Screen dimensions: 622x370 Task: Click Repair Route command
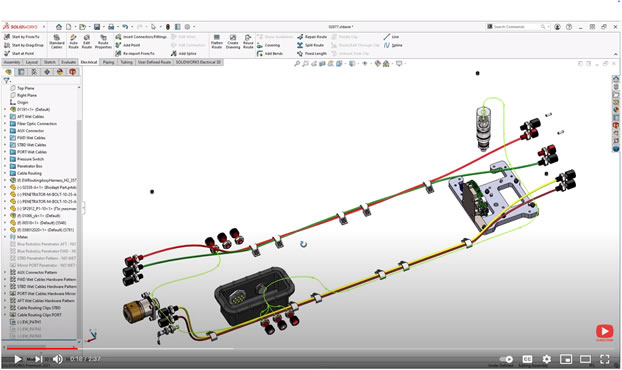pos(312,36)
